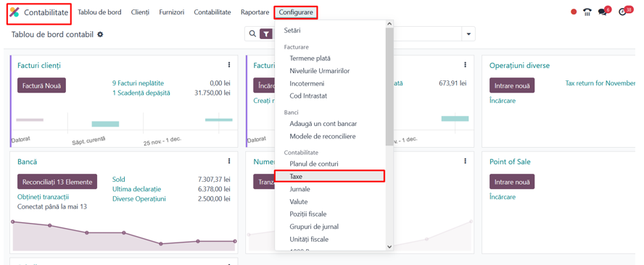Click the red recording status dot
Viewport: 644px width, 265px height.
574,12
